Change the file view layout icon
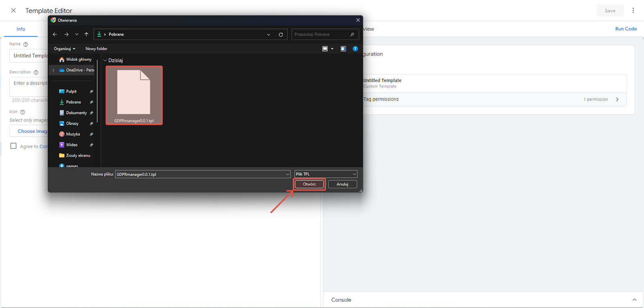The width and height of the screenshot is (644, 308). point(325,49)
